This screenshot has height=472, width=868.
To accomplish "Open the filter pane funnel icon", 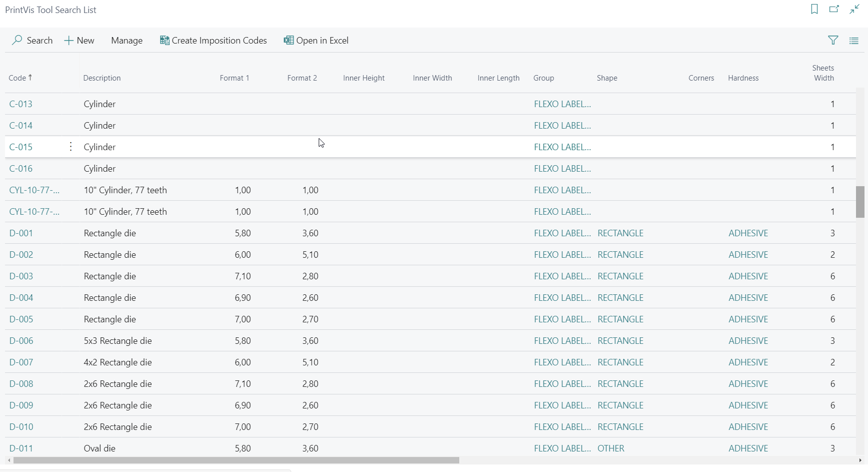I will click(x=833, y=41).
